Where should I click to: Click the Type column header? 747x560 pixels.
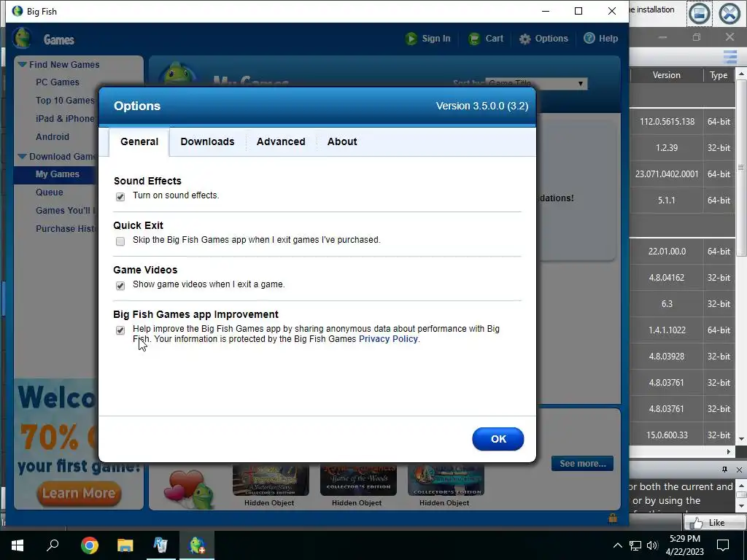click(x=719, y=75)
